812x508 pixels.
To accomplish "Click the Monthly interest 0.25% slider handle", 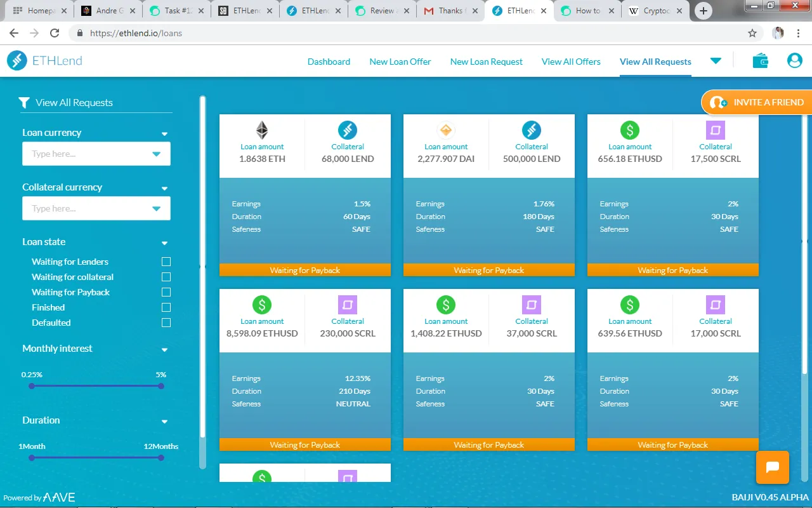I will (32, 385).
